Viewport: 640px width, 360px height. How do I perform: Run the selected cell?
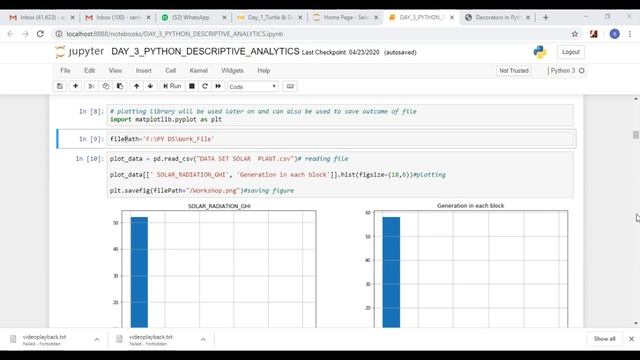coord(172,86)
